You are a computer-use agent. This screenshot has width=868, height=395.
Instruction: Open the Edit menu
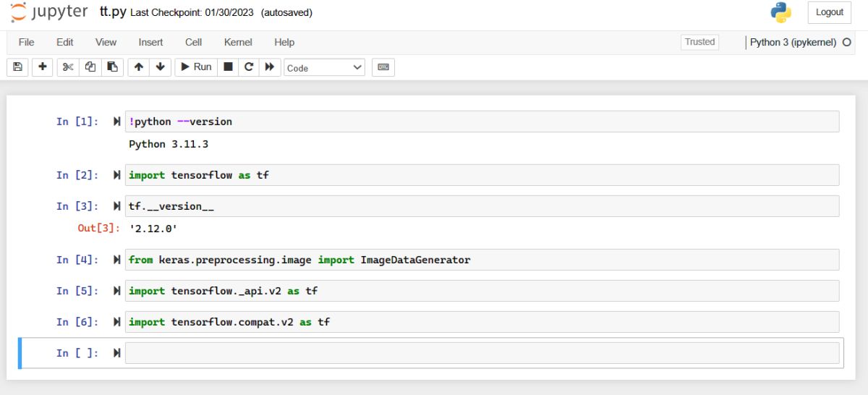pos(65,42)
